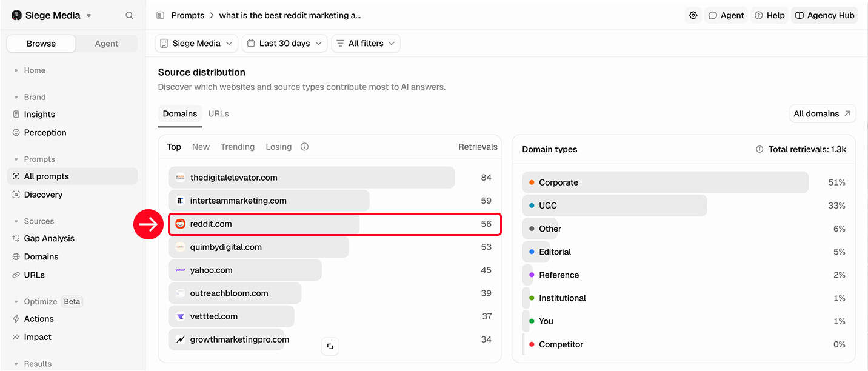The image size is (868, 371).
Task: Click the info icon beside Total retrievals
Action: (760, 149)
